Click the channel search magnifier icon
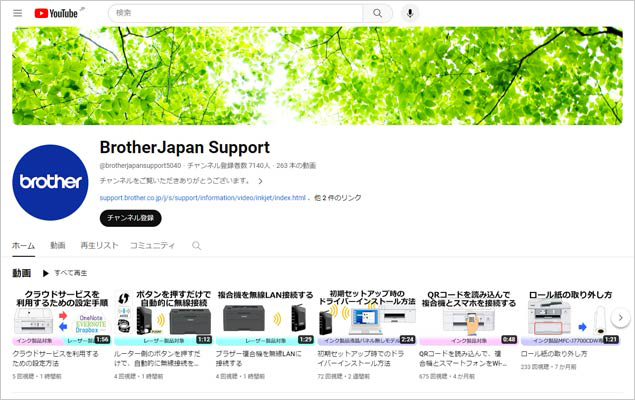This screenshot has height=400, width=635. (196, 245)
